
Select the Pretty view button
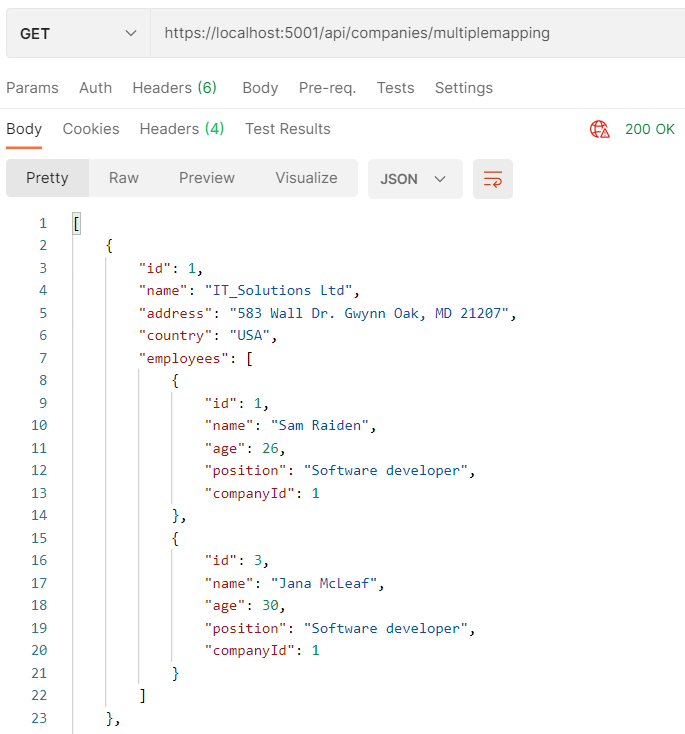[47, 178]
